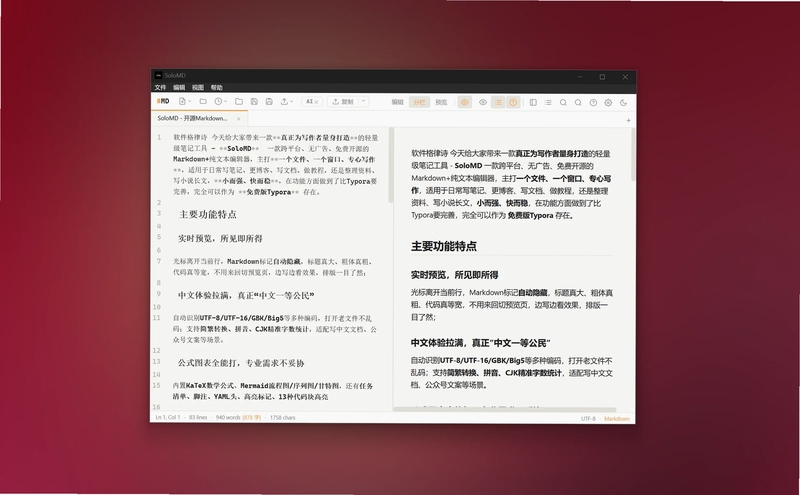Toggle the gray eye icon
This screenshot has height=495, width=800.
483,102
